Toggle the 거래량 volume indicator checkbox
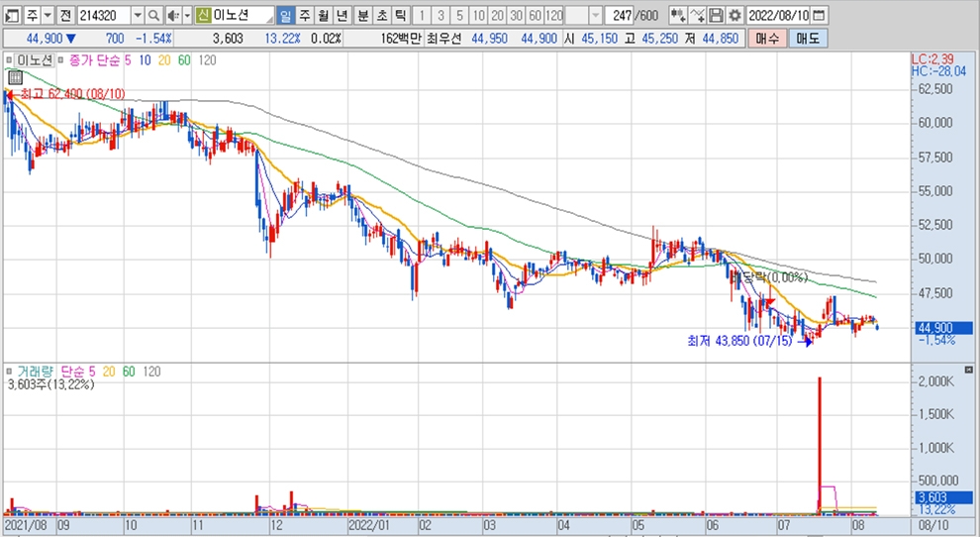 (x=10, y=372)
